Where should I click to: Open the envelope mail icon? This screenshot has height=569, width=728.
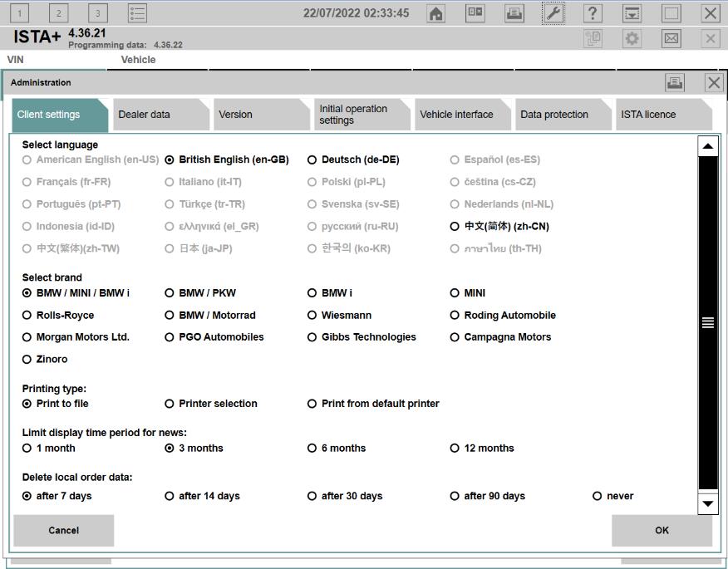(671, 38)
